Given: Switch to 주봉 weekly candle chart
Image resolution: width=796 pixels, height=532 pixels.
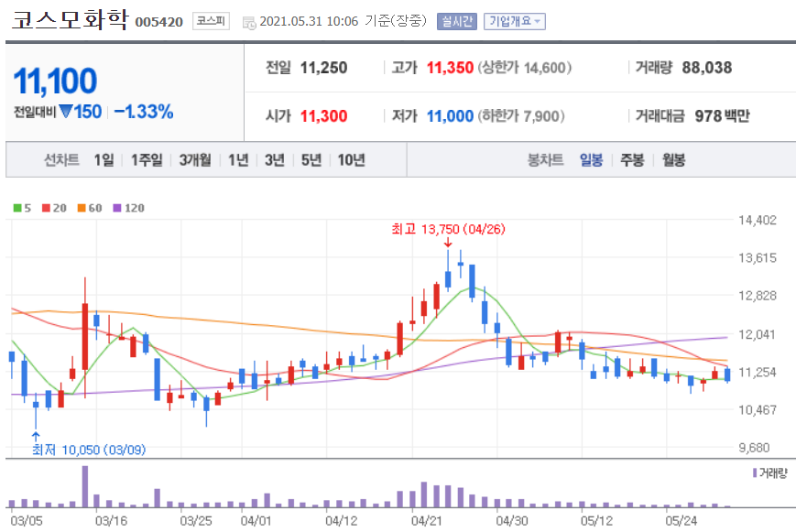Looking at the screenshot, I should (632, 160).
